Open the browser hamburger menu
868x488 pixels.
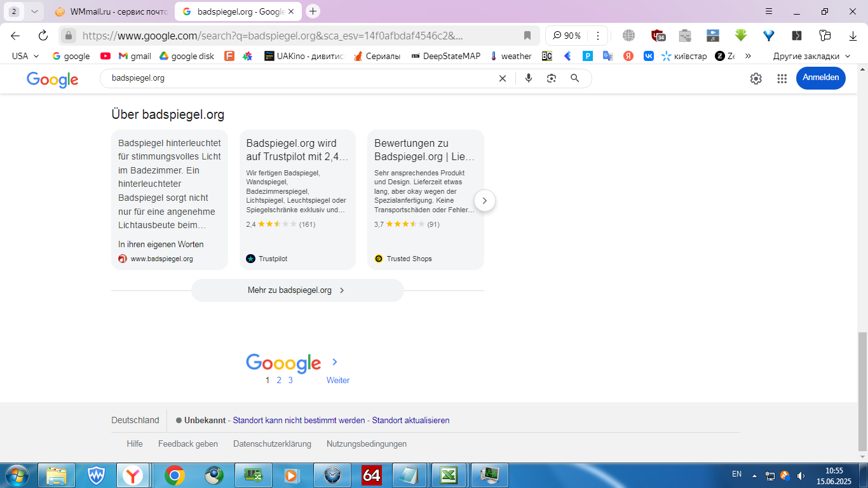pyautogui.click(x=768, y=11)
